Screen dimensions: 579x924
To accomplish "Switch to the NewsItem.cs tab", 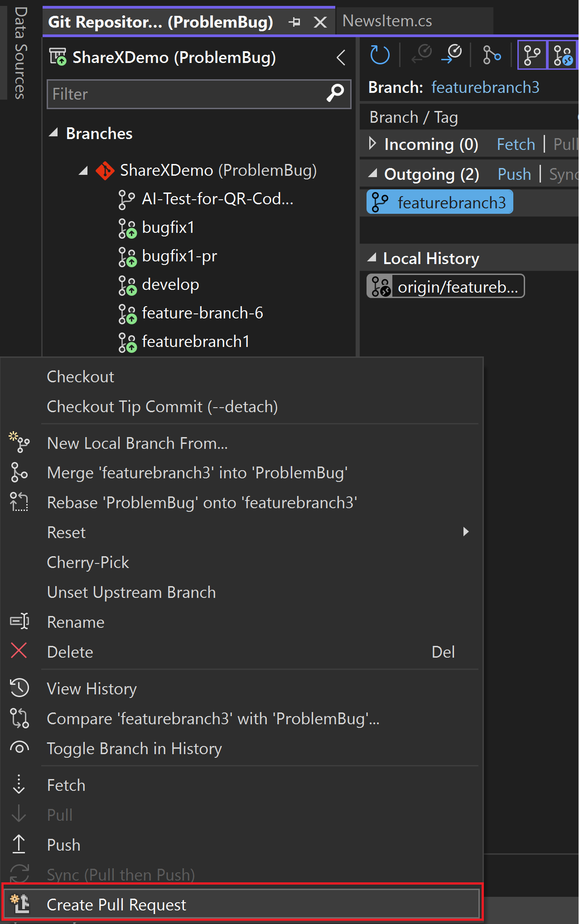I will (387, 21).
